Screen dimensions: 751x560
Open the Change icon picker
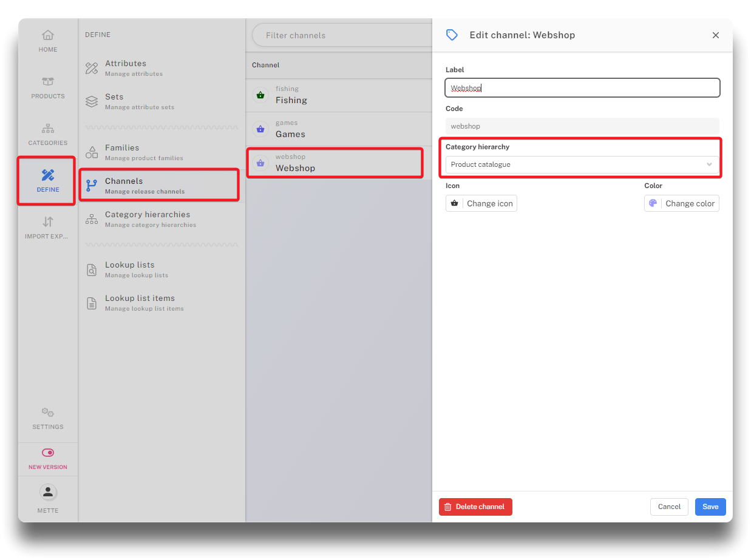coord(481,203)
